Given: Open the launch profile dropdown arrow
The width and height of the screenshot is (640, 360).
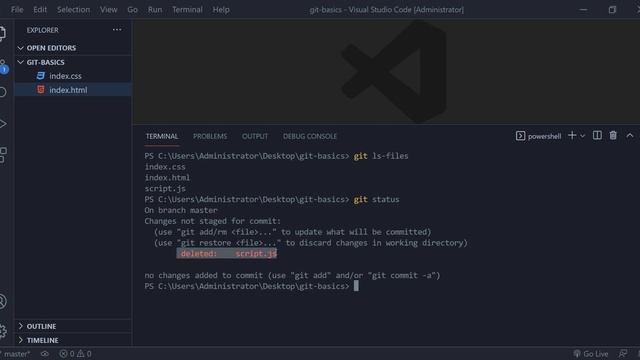Looking at the screenshot, I should (x=583, y=136).
